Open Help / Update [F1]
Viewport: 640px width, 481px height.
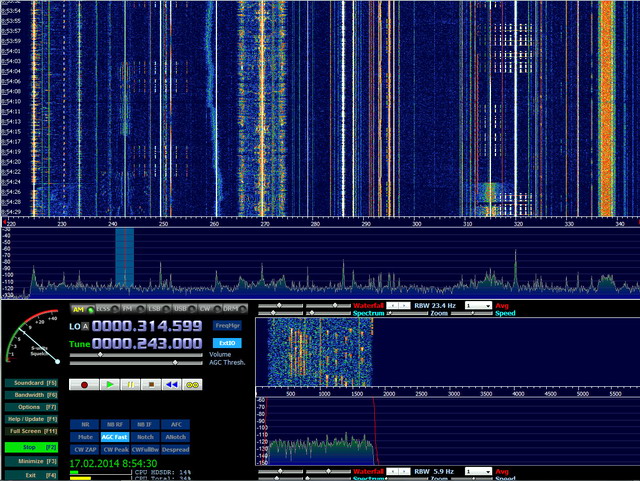point(31,419)
